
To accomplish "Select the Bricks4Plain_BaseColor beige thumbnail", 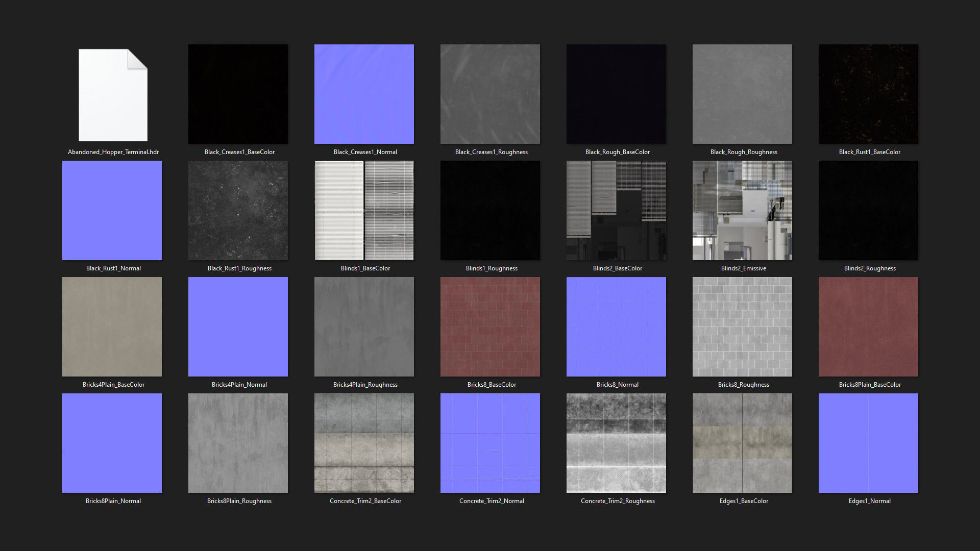I will 112,327.
